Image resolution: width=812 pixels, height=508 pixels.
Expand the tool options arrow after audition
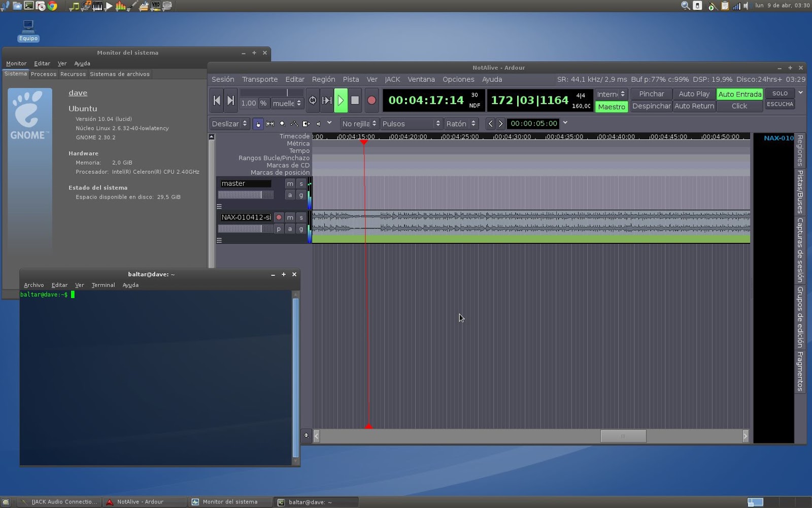tap(329, 123)
